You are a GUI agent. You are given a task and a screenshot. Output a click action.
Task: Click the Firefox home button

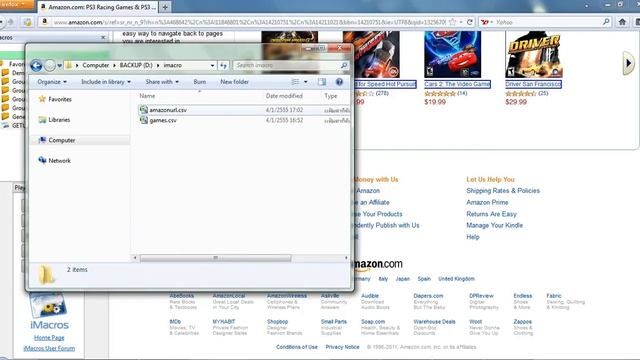click(x=622, y=22)
